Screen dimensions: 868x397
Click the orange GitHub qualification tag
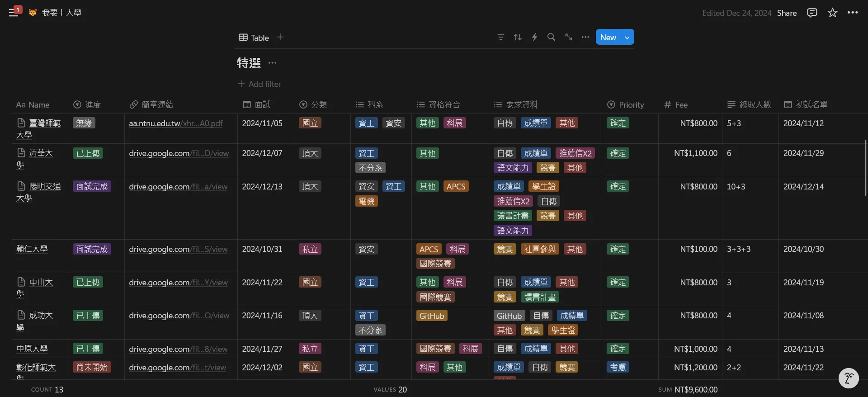click(x=432, y=316)
